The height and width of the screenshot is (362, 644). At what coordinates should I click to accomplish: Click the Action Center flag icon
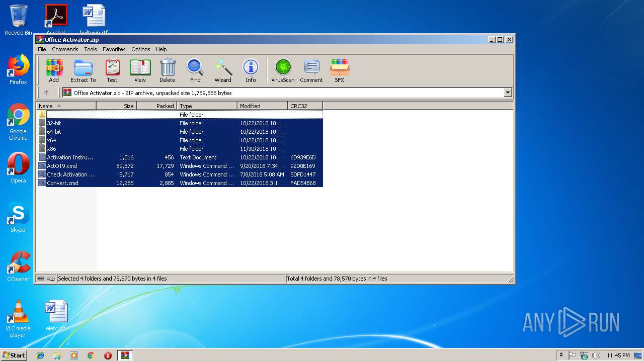click(572, 355)
